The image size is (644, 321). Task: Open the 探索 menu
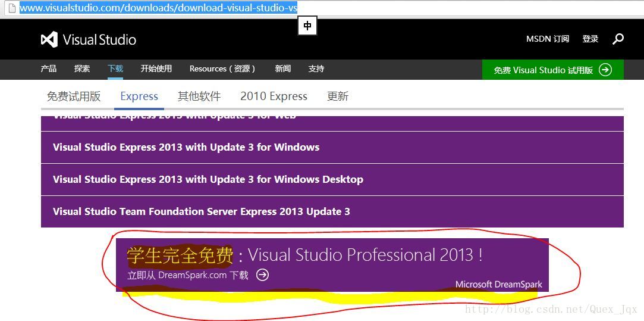point(82,68)
